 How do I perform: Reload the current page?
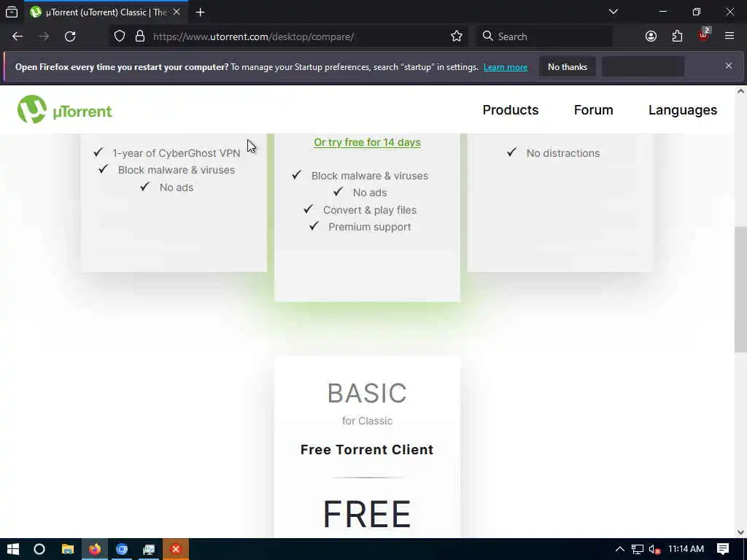(x=70, y=36)
